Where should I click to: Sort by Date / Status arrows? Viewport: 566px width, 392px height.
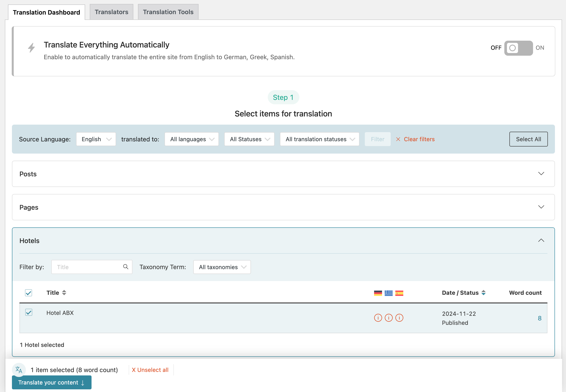pyautogui.click(x=484, y=293)
